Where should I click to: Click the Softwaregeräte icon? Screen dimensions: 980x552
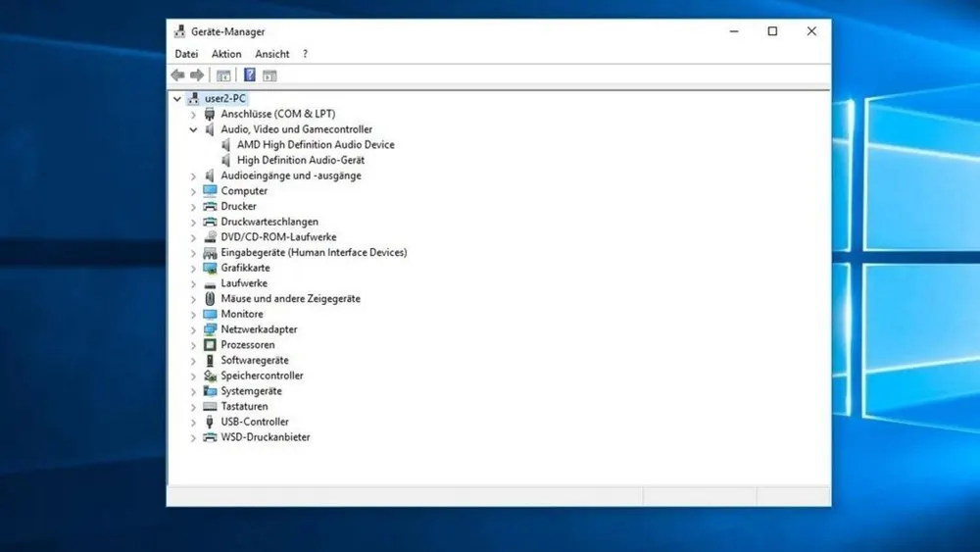point(210,360)
